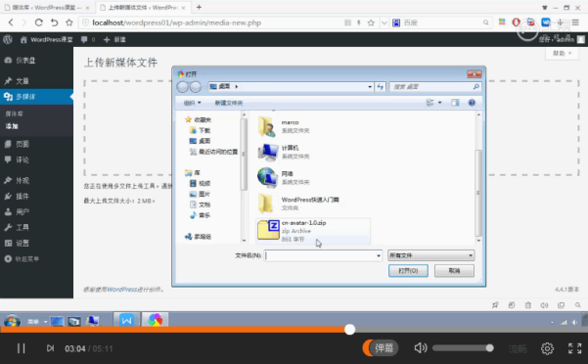Select Downloads in dialog favorites tree
Image resolution: width=588 pixels, height=364 pixels.
click(201, 130)
